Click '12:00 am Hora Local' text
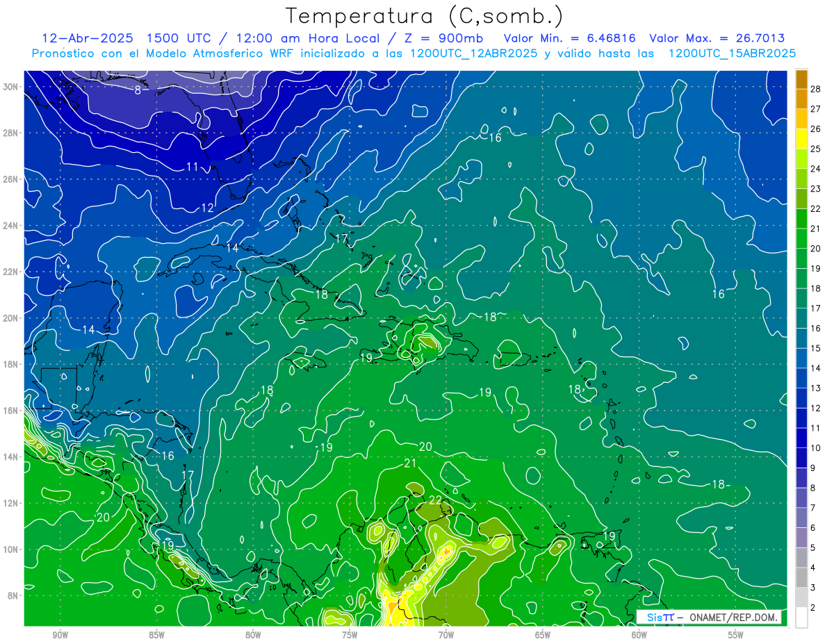The image size is (834, 644). (x=304, y=38)
